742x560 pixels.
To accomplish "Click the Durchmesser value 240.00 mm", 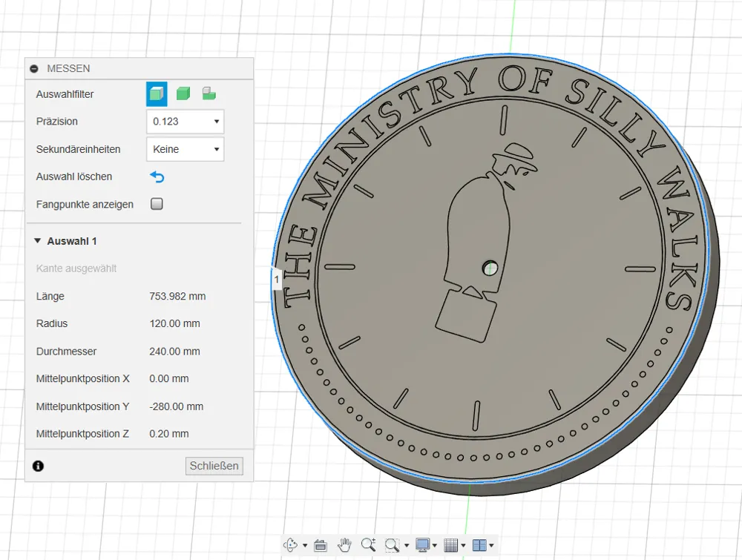I will [x=174, y=352].
